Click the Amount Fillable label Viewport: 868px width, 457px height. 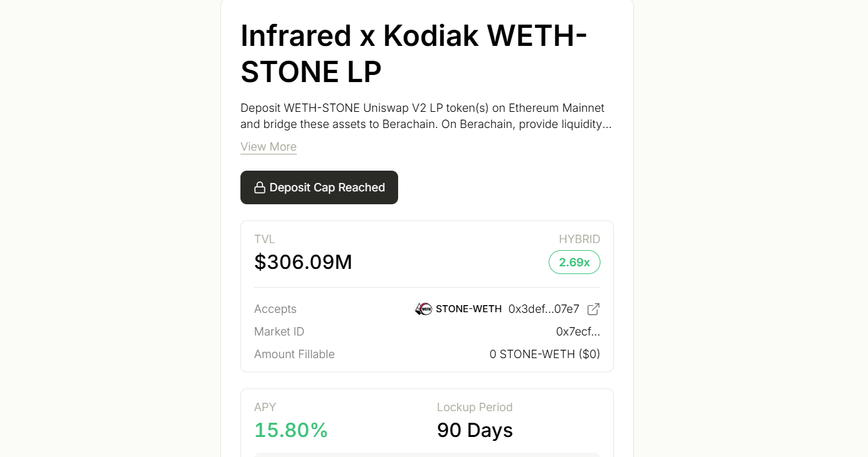294,354
